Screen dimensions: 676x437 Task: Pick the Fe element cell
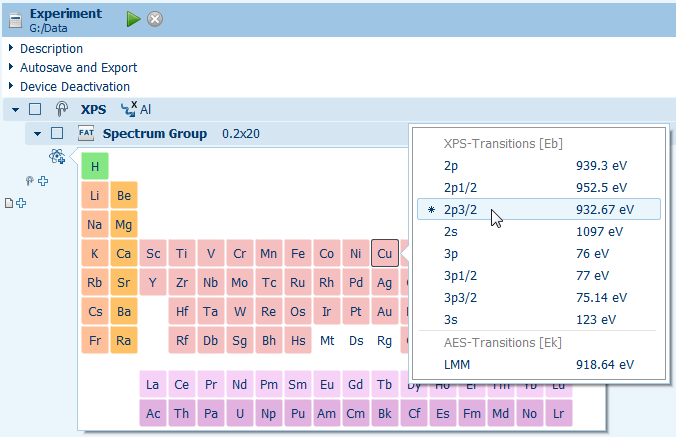pos(298,254)
